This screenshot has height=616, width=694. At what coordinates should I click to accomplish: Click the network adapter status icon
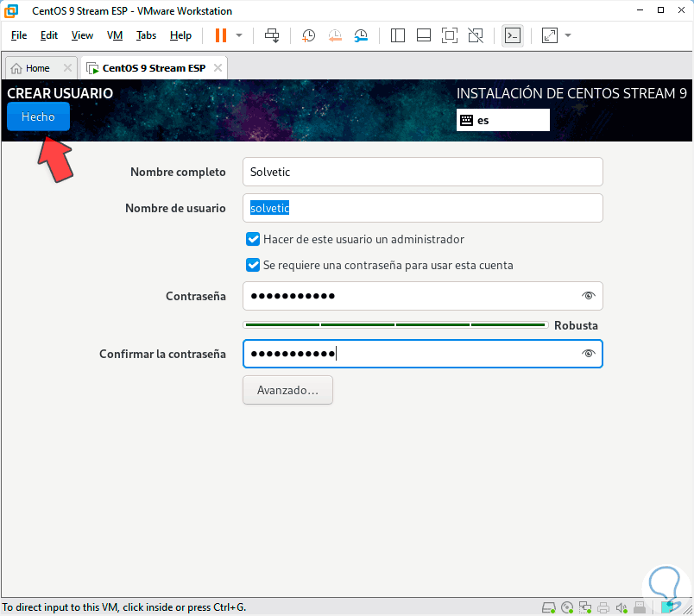[585, 607]
